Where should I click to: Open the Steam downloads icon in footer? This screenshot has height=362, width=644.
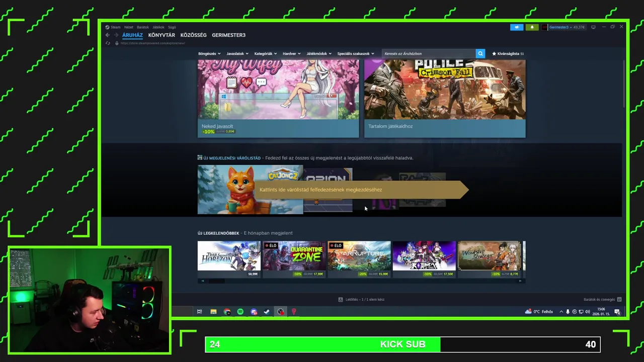click(341, 299)
